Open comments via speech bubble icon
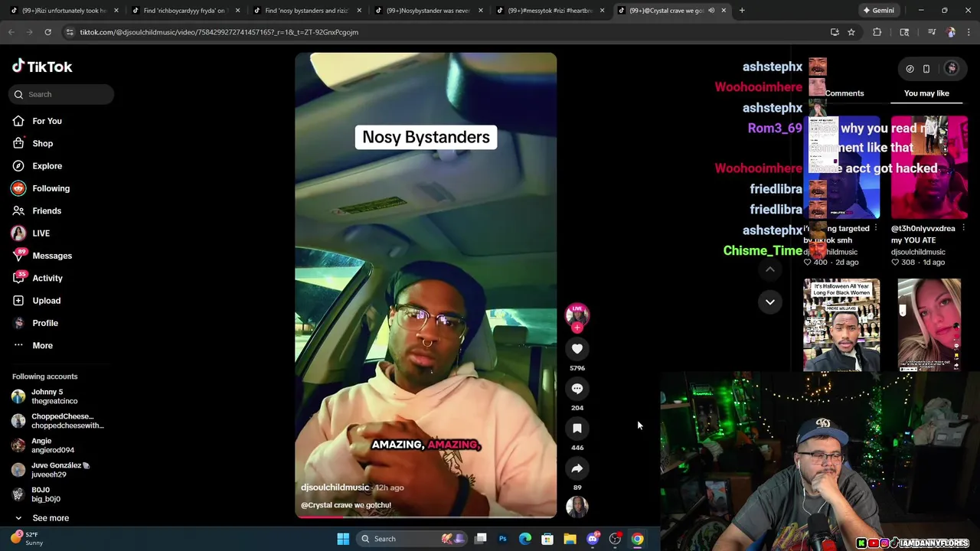The image size is (980, 551). coord(577,389)
